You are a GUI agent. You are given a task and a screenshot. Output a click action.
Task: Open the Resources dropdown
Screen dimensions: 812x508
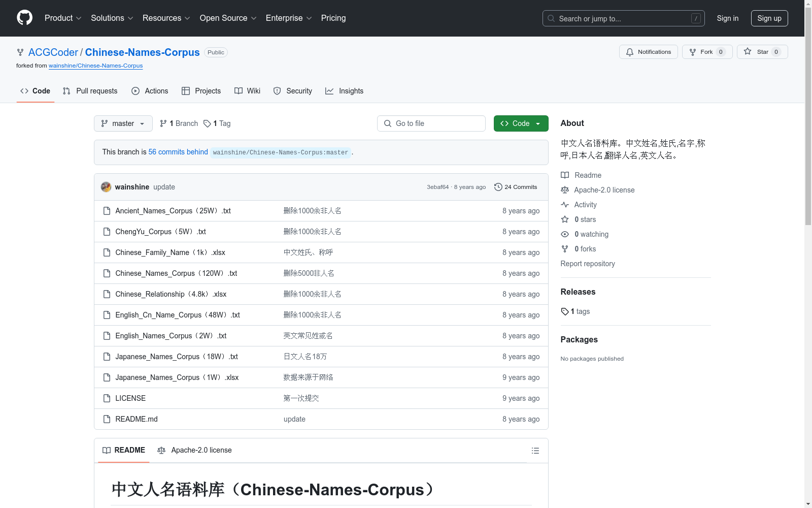click(x=166, y=18)
